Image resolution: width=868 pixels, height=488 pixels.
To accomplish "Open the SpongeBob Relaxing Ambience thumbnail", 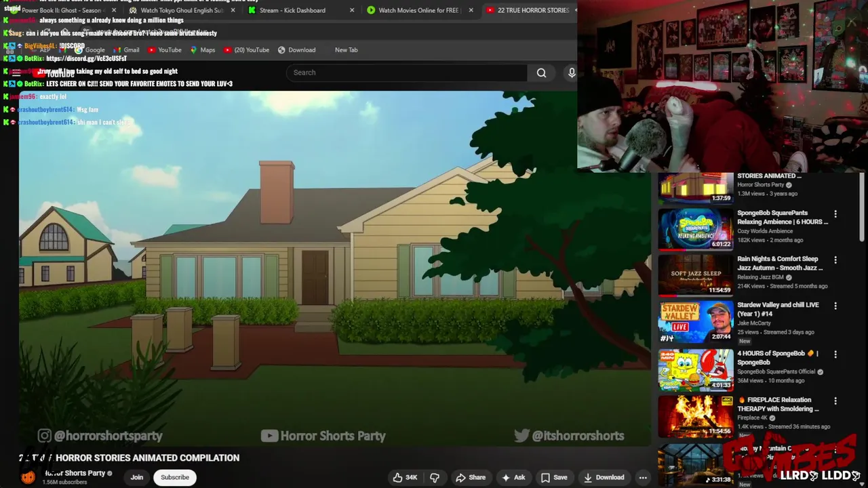I will [x=696, y=228].
